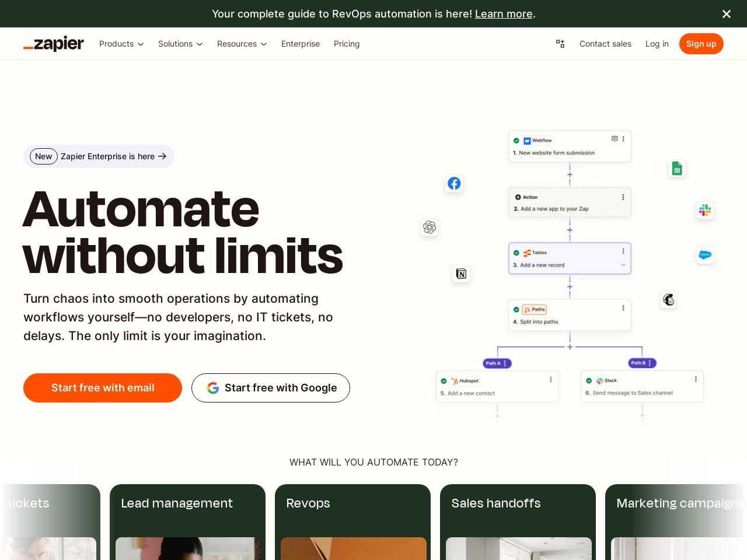Open Zapier Enterprise is here announcement
The height and width of the screenshot is (560, 747).
pyautogui.click(x=99, y=156)
